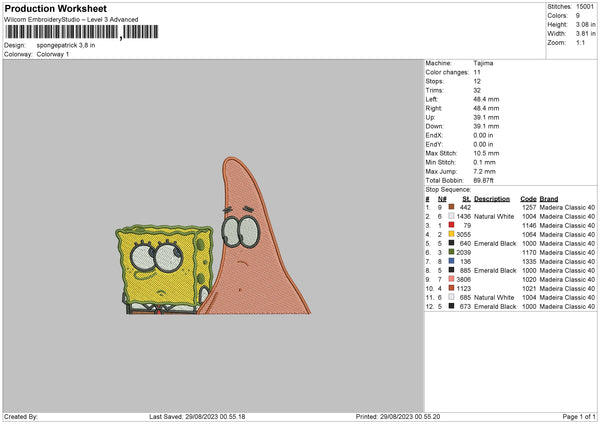This screenshot has width=600, height=424.
Task: Select the Total Bobbin value '89.87ft'
Action: pyautogui.click(x=483, y=180)
